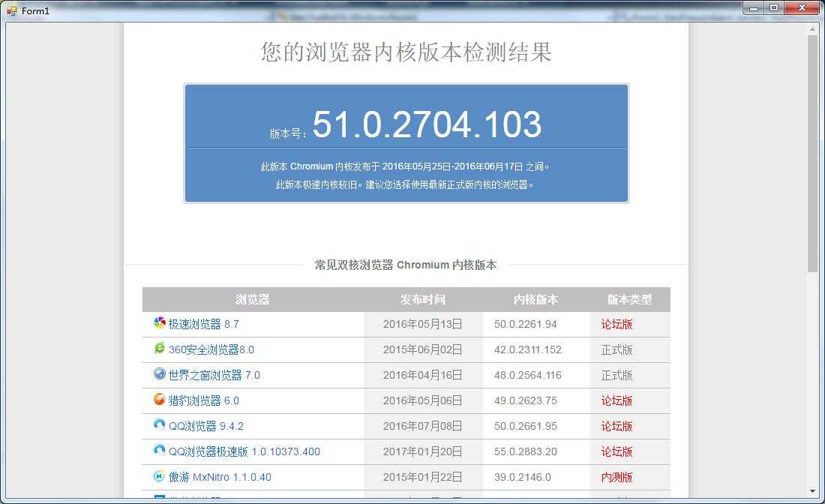The image size is (825, 504).
Task: Open the QQ浏览器极速版 1.0.10373.400 link
Action: [244, 452]
